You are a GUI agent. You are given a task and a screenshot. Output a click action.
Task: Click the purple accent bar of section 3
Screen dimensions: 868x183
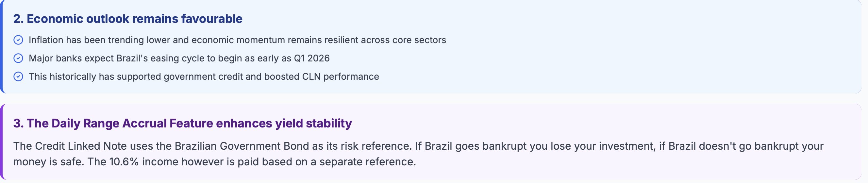point(1,141)
